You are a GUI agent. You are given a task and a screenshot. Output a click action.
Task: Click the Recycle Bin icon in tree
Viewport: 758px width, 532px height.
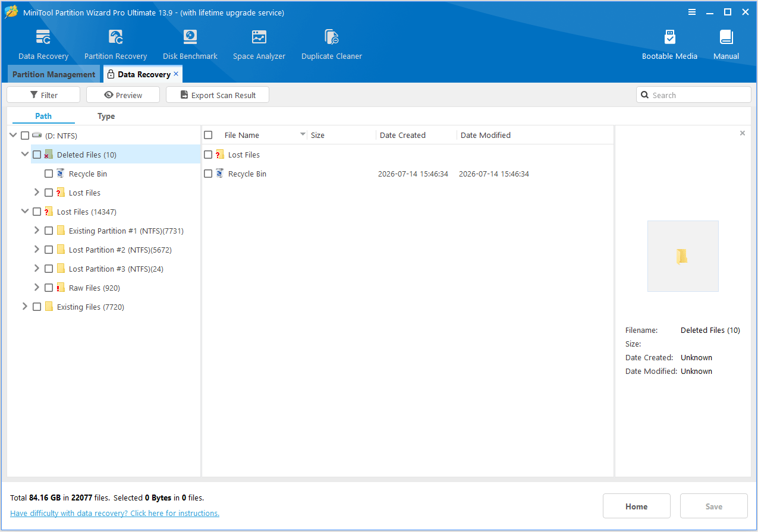(61, 174)
